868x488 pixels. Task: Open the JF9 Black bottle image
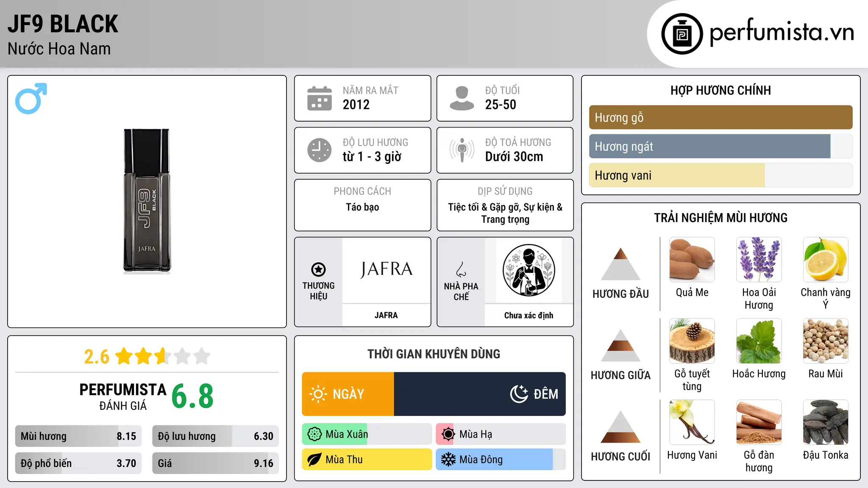147,201
